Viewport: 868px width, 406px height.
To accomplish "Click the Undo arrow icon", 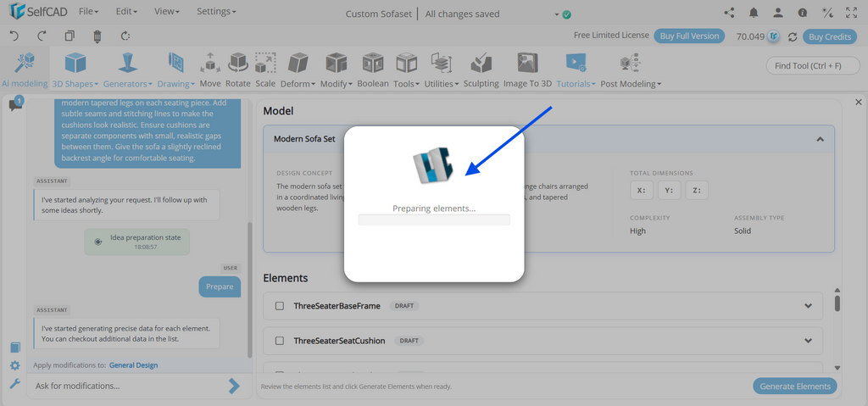I will [x=14, y=36].
